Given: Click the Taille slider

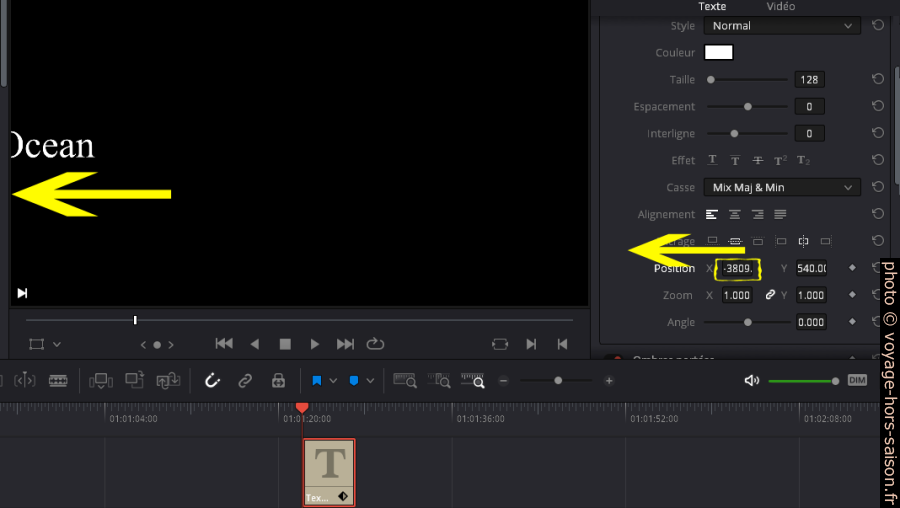Looking at the screenshot, I should [x=747, y=79].
